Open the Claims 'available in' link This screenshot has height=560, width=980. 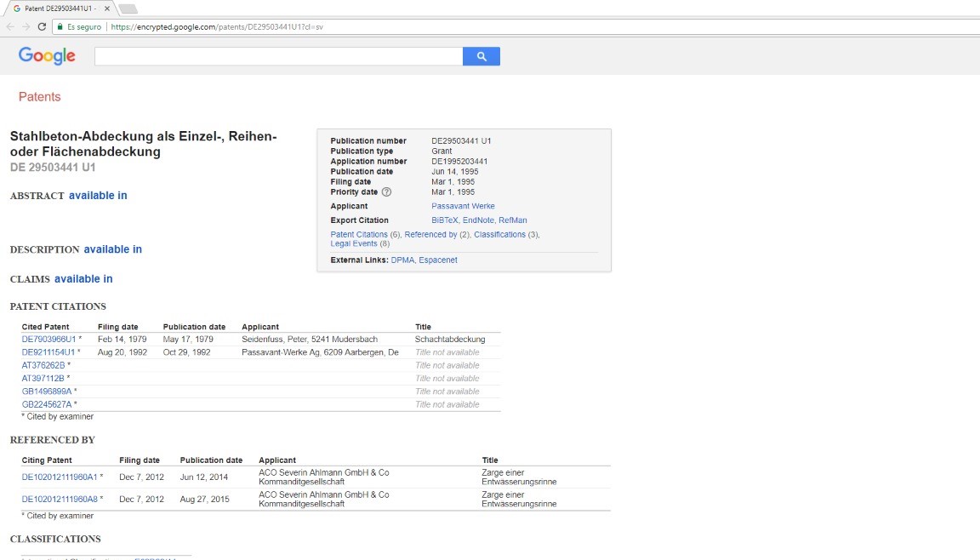coord(83,279)
